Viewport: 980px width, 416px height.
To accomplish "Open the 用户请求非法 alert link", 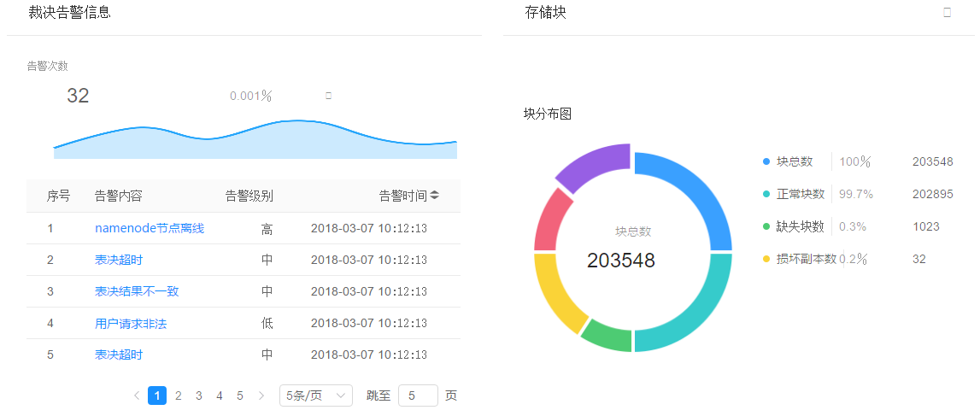I will coord(131,324).
